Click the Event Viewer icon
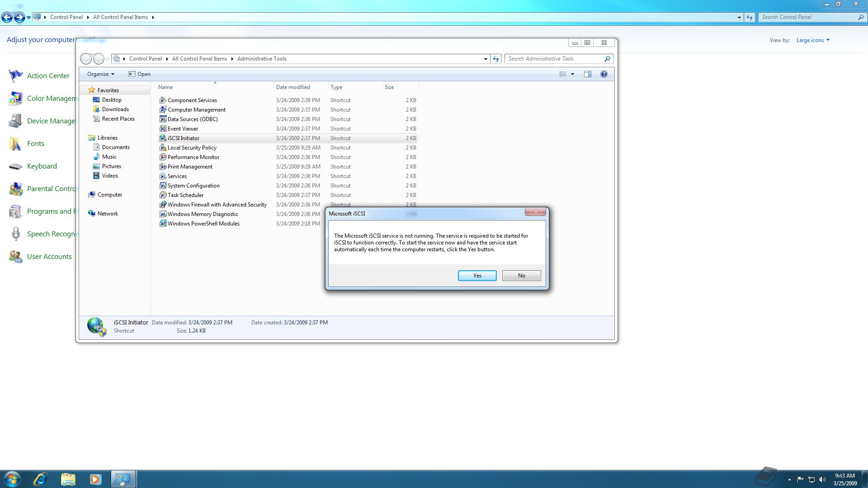The image size is (868, 488). tap(163, 128)
